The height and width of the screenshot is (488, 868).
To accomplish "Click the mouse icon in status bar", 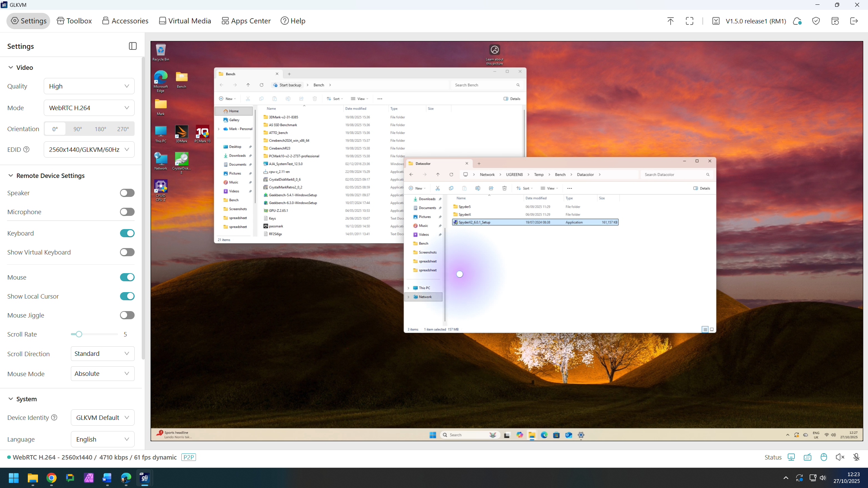I will (x=824, y=457).
